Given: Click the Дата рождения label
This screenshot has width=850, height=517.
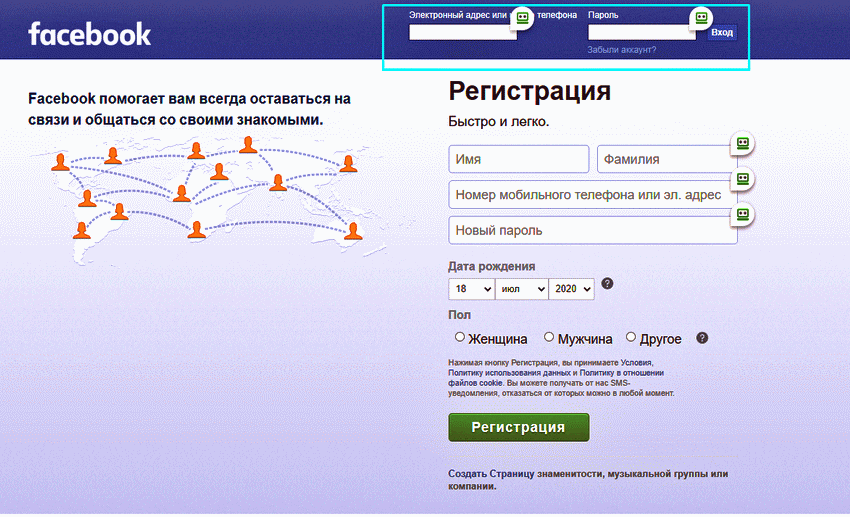Looking at the screenshot, I should [492, 266].
